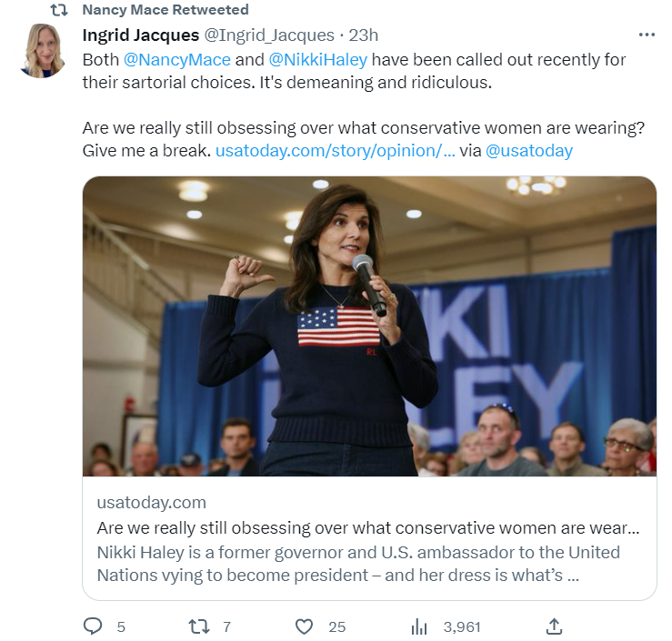The width and height of the screenshot is (672, 641).
Task: Open the 23h timestamp link
Action: (x=363, y=35)
